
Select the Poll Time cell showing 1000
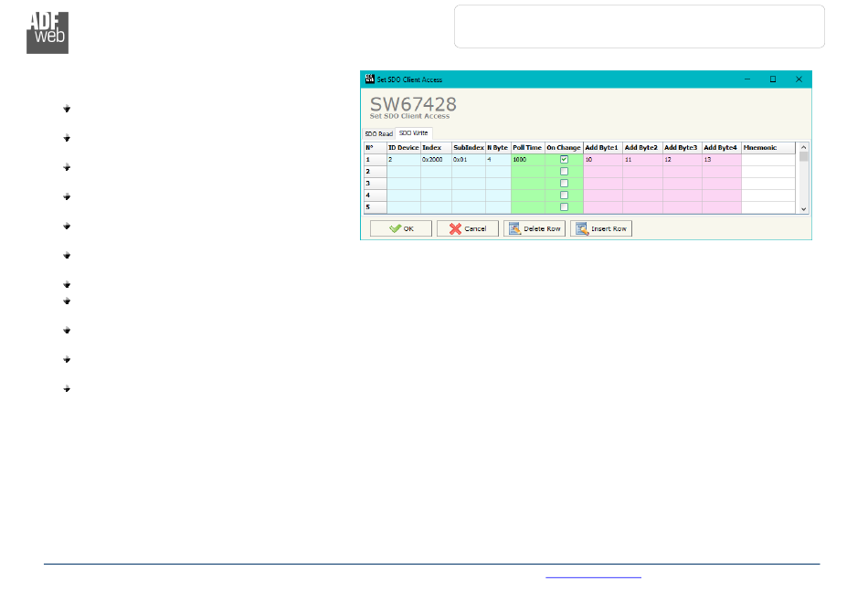(527, 159)
